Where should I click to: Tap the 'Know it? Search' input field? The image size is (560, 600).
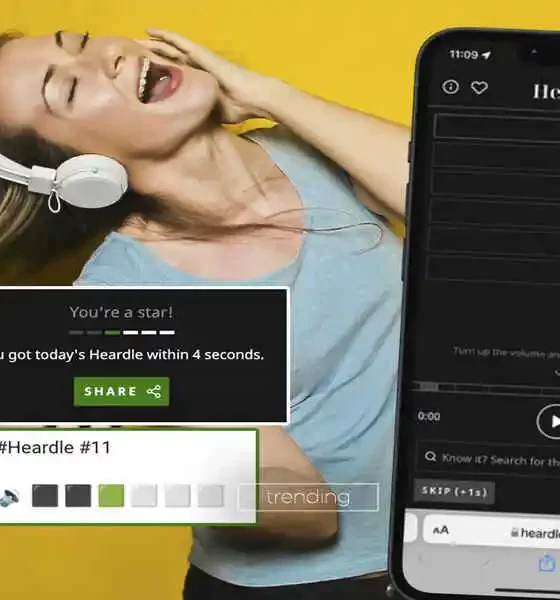489,458
